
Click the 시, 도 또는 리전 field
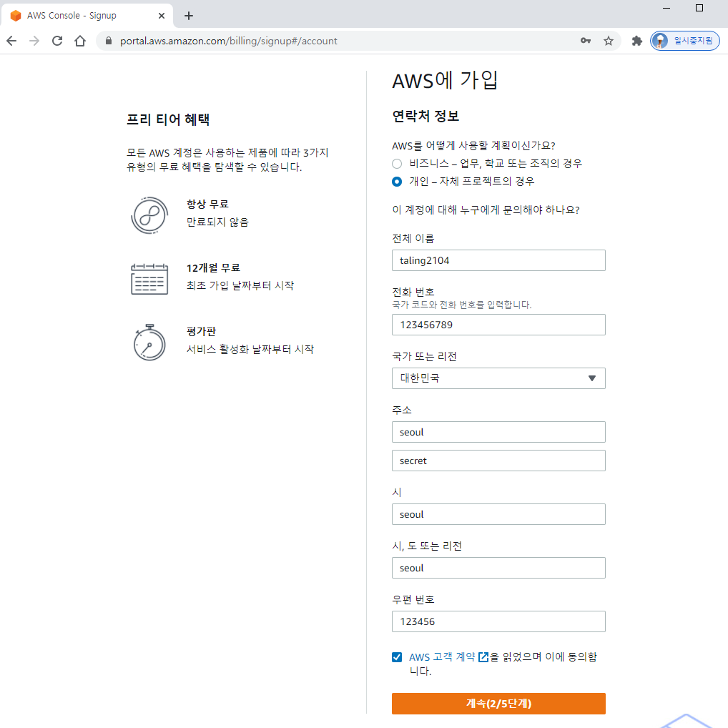pos(498,568)
